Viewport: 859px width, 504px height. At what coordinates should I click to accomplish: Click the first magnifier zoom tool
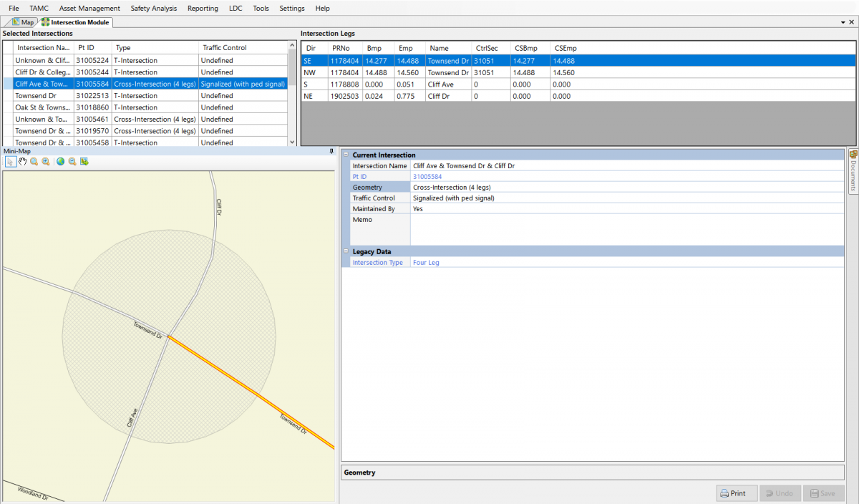pos(34,162)
